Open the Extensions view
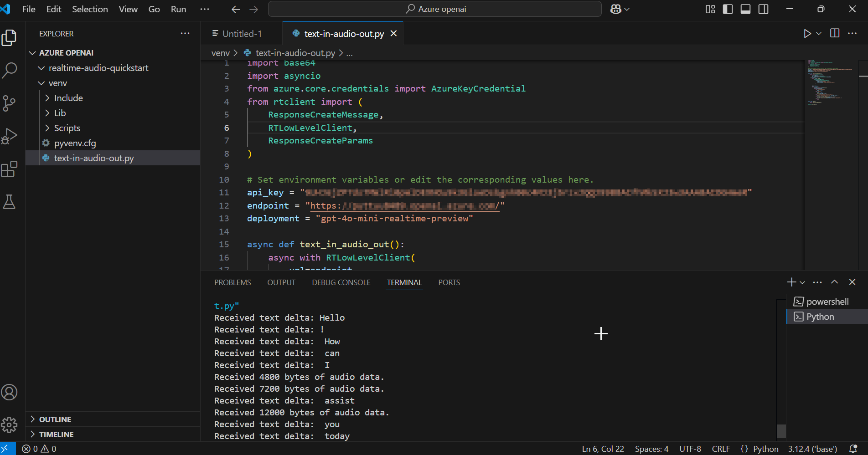The image size is (868, 455). point(9,169)
